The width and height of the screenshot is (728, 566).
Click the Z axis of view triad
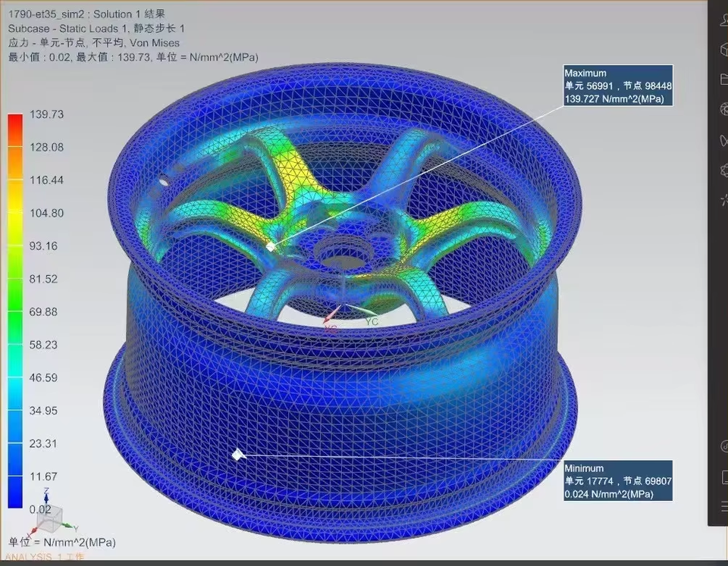[46, 496]
